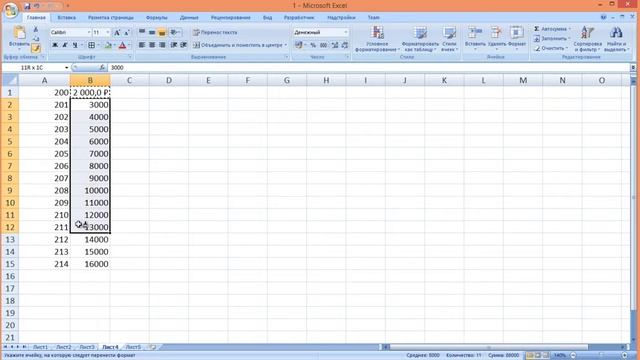The height and width of the screenshot is (360, 640).
Task: Apply percent style format
Action: coord(313,45)
